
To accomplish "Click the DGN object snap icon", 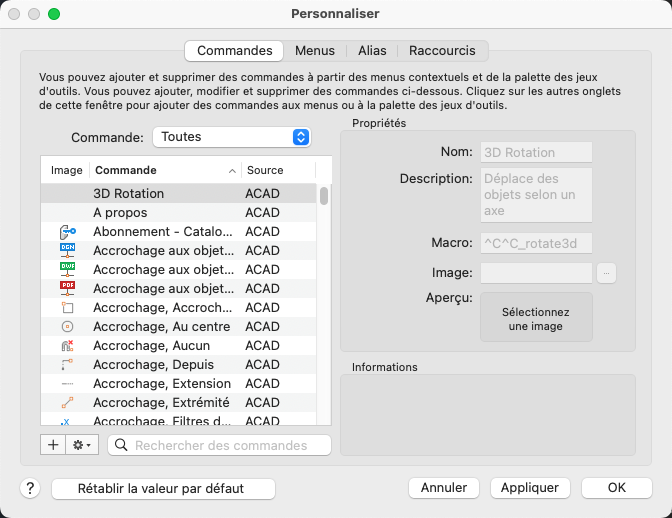I will tap(68, 251).
